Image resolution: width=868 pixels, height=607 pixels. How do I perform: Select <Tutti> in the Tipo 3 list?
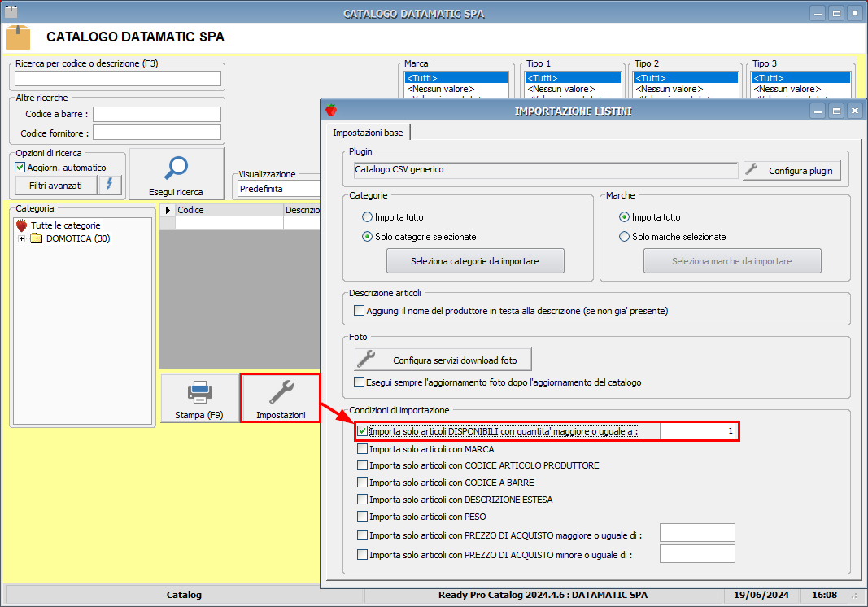[801, 78]
